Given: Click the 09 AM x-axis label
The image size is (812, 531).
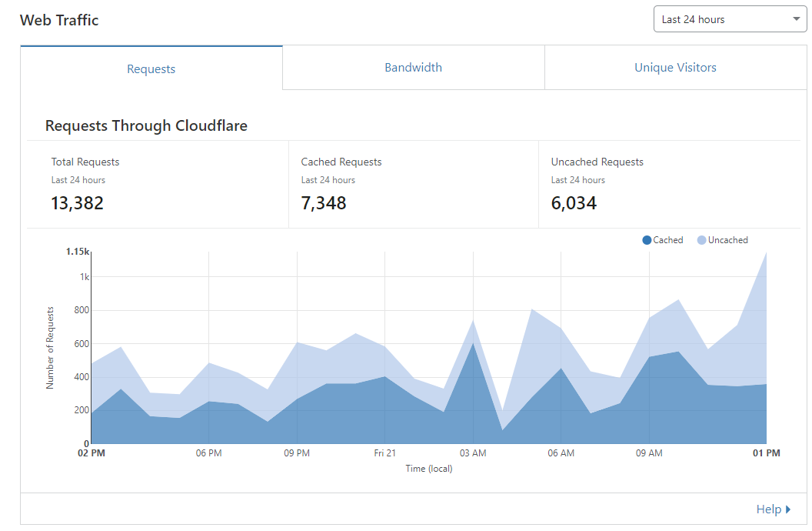Looking at the screenshot, I should tap(649, 453).
